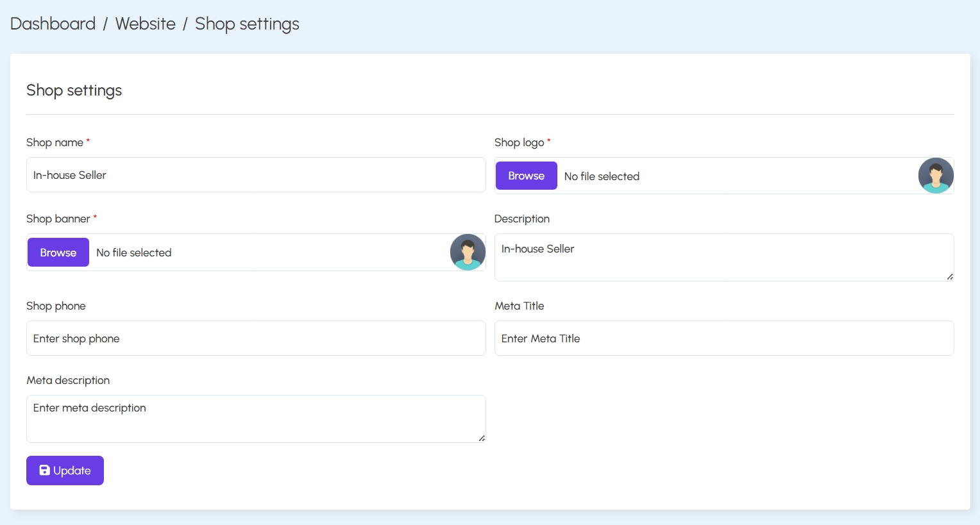Click the 'Description' label
Viewport: 980px width, 525px height.
(x=521, y=219)
